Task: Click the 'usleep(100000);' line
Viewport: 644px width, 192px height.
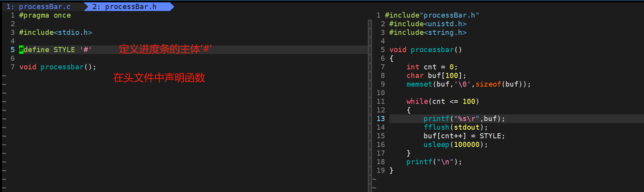Action: click(456, 145)
